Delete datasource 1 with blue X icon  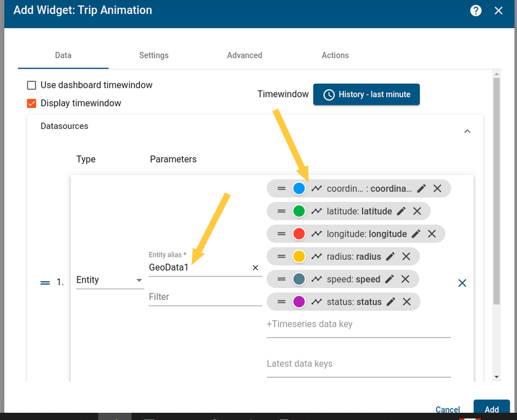pos(462,283)
